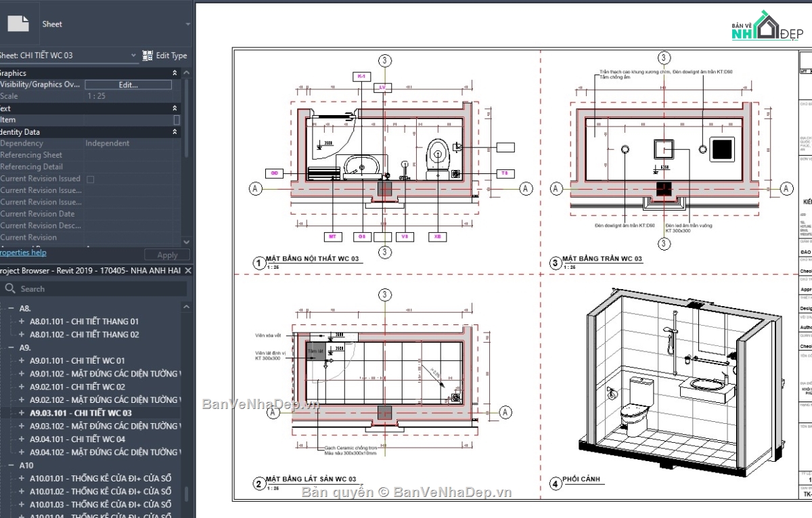Select the TB tag right of the interior plan

505,173
